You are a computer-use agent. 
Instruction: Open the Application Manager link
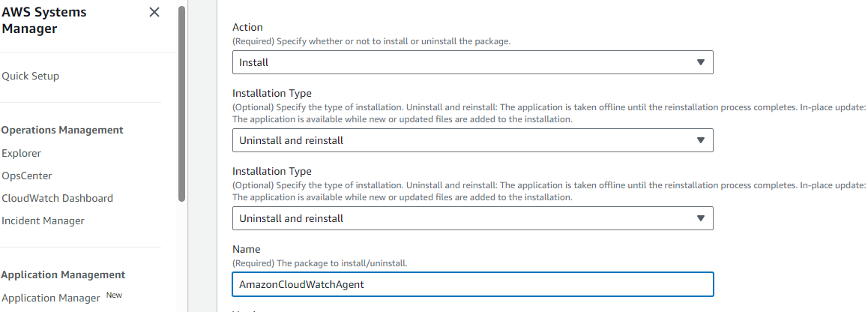coord(51,298)
